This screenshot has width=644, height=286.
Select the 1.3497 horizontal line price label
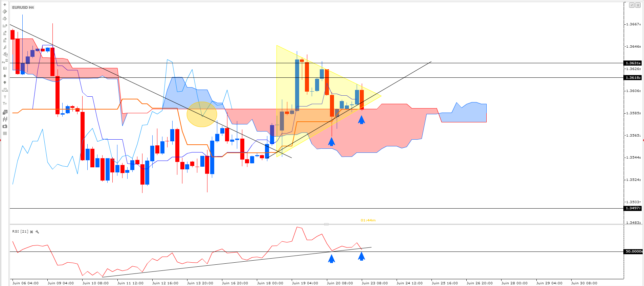coord(633,208)
